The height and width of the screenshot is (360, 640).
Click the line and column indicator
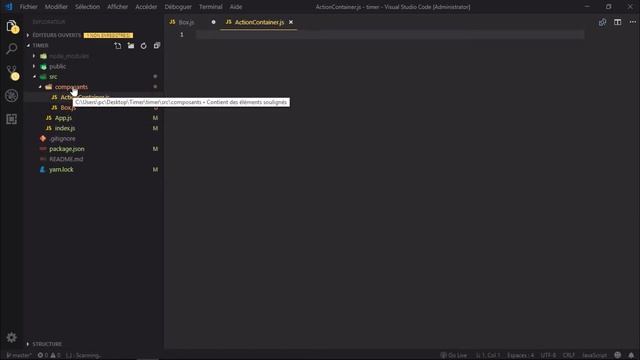coord(488,355)
